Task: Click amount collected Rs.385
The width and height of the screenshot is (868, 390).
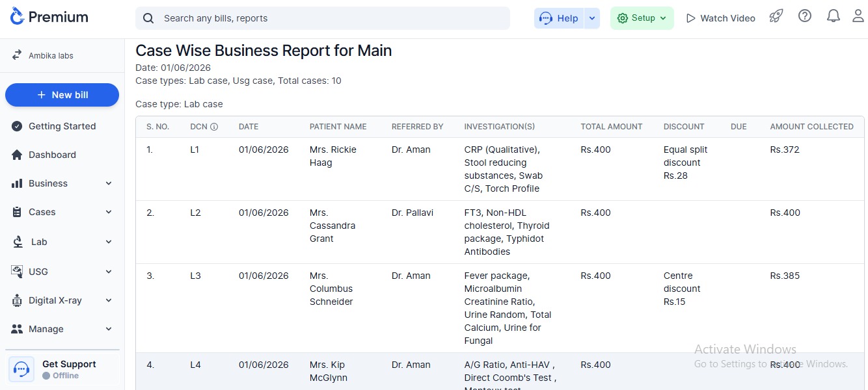Action: point(785,276)
